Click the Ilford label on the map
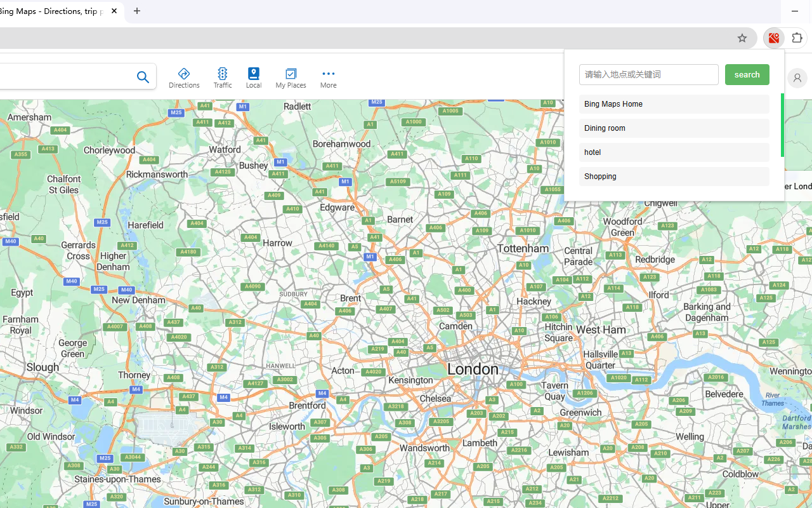 click(658, 295)
